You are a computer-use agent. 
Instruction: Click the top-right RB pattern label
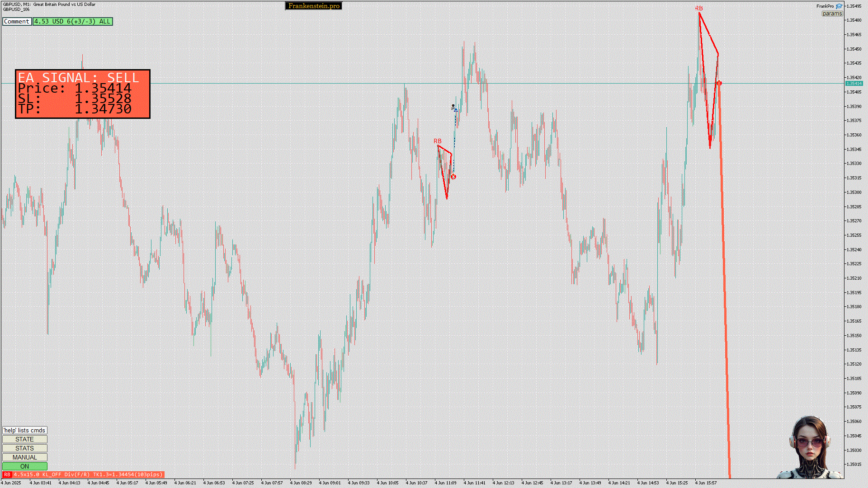pyautogui.click(x=698, y=9)
